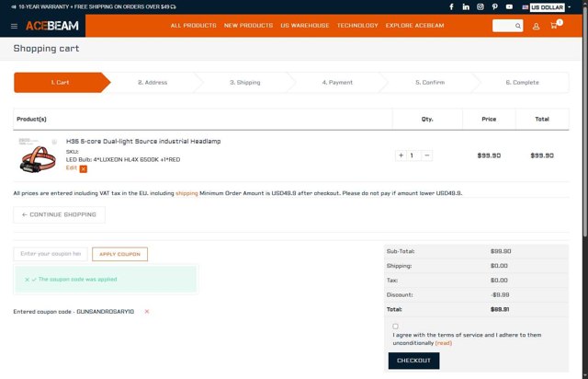Dismiss the coupon applied notification
The image size is (588, 379).
coord(27,280)
